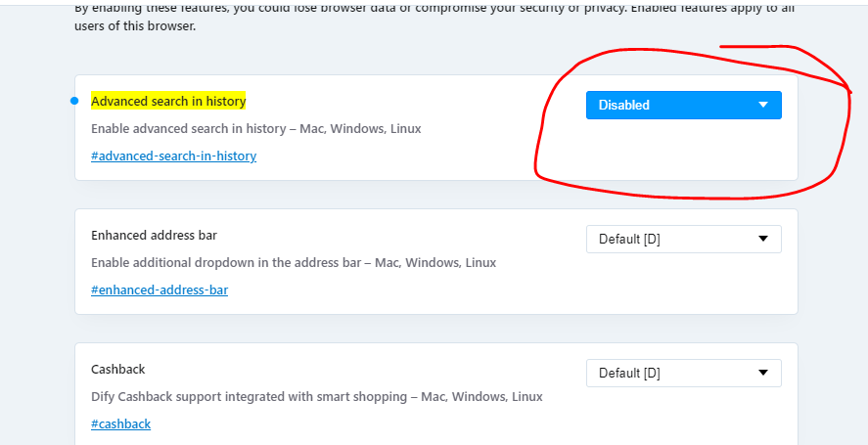Image resolution: width=868 pixels, height=445 pixels.
Task: Select the highlighted Advanced search in history title
Action: point(168,102)
